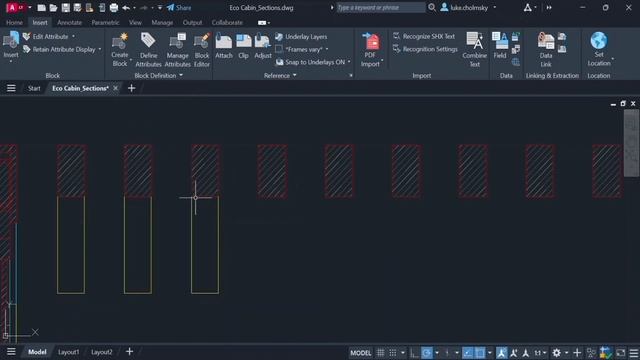Launch the Block Editor
Screen dimensions: 640x360
click(202, 50)
